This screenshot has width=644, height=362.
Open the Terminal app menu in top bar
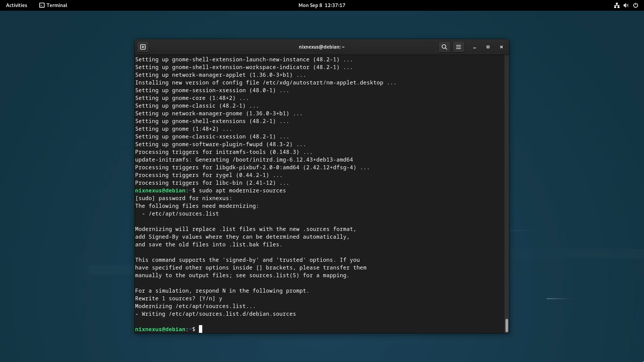pos(53,5)
